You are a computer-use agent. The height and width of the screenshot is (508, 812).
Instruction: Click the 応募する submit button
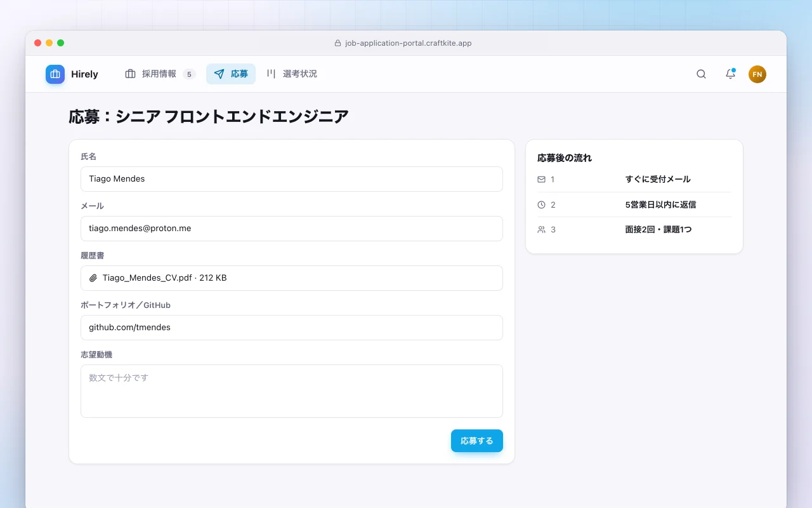point(477,441)
